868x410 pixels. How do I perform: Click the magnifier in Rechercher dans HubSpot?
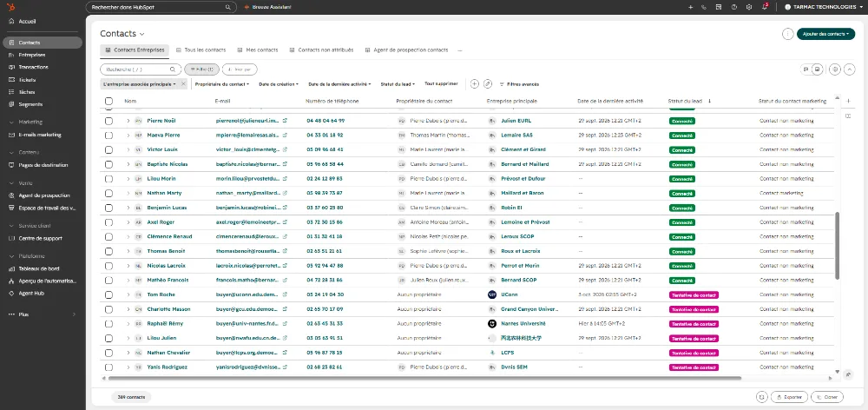[227, 7]
